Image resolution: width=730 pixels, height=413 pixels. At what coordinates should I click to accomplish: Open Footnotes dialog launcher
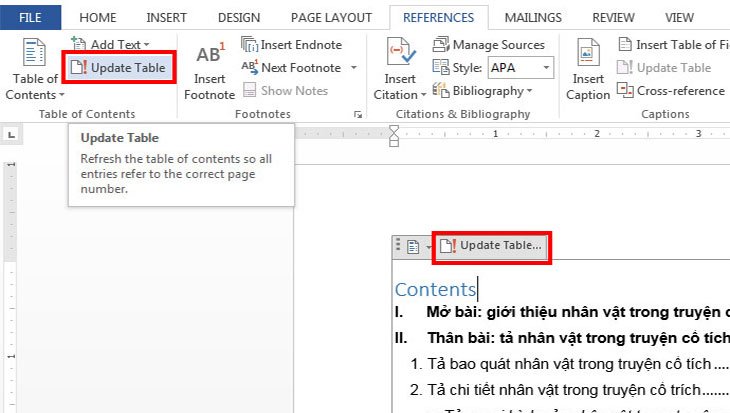coord(358,114)
